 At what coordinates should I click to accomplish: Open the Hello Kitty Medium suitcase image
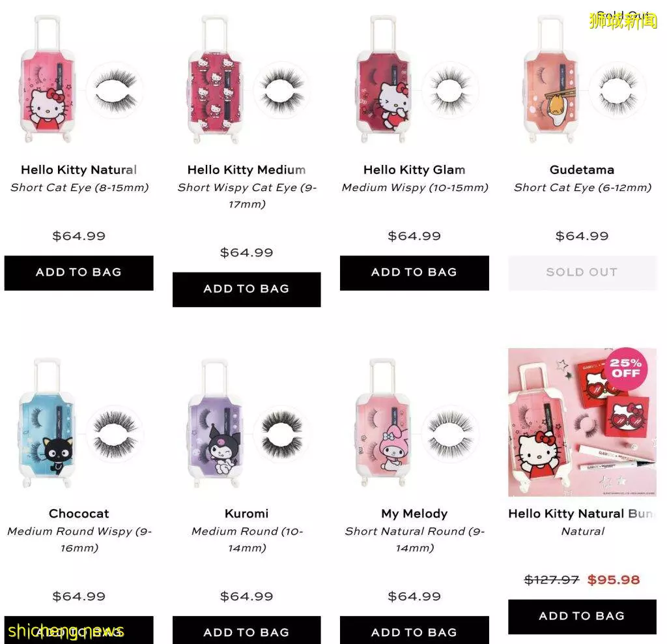tap(246, 80)
